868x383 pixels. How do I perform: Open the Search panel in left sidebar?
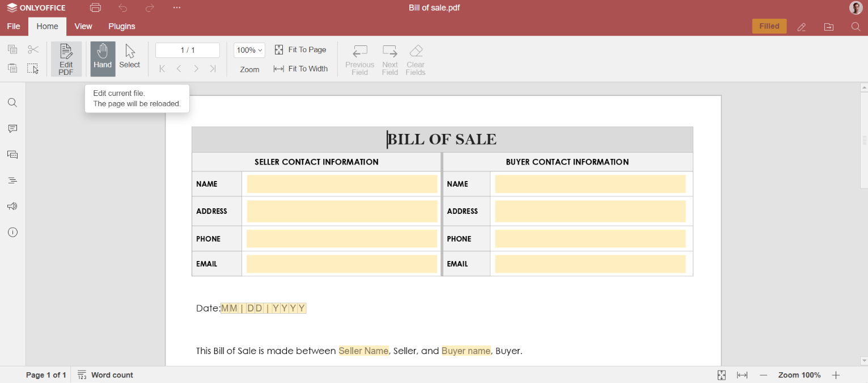click(x=12, y=103)
